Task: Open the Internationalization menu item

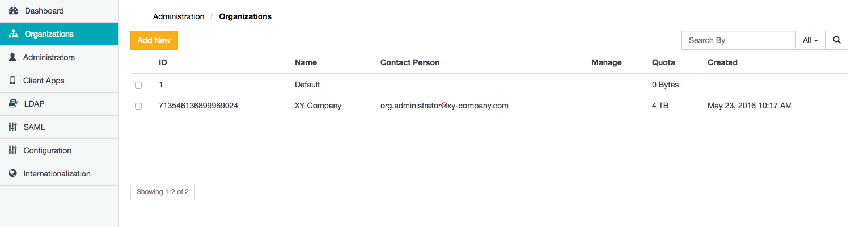Action: 57,174
